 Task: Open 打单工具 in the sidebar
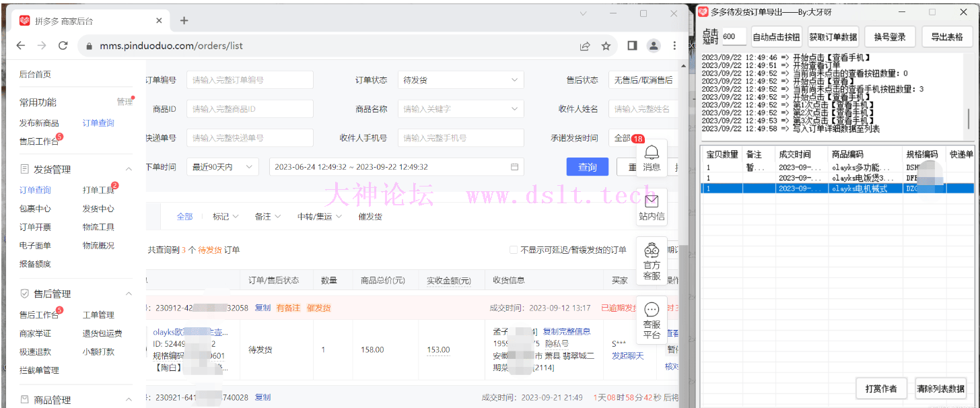(98, 191)
